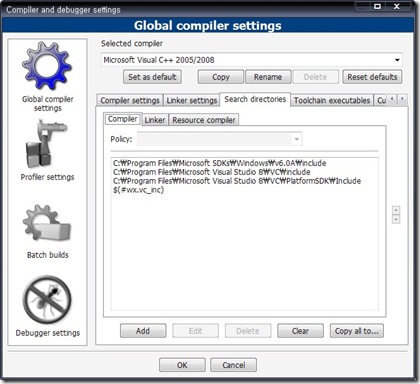
Task: Confirm settings with OK button
Action: (182, 365)
